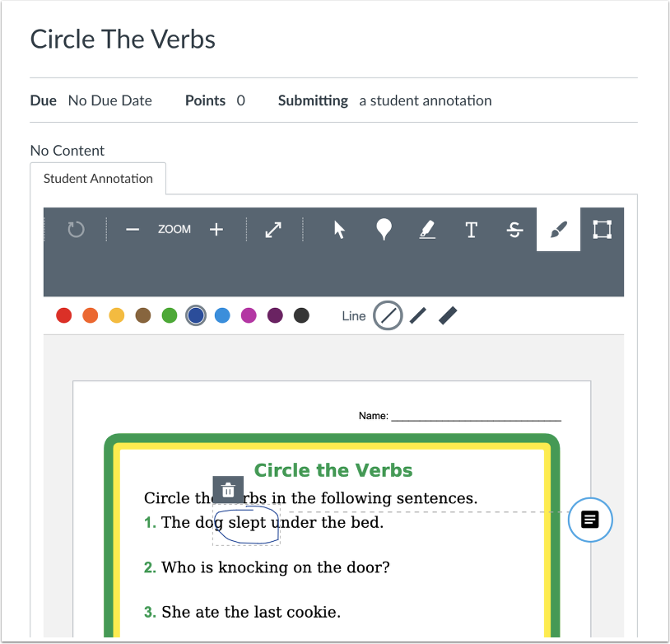Pick the free text T tool
This screenshot has width=670, height=644.
(472, 230)
